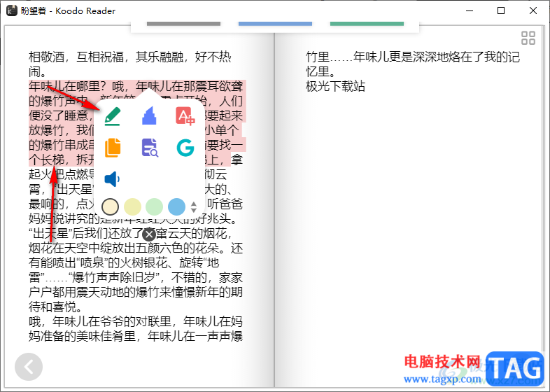Choose the blue highlighter icon
This screenshot has height=392, width=550.
(x=149, y=115)
